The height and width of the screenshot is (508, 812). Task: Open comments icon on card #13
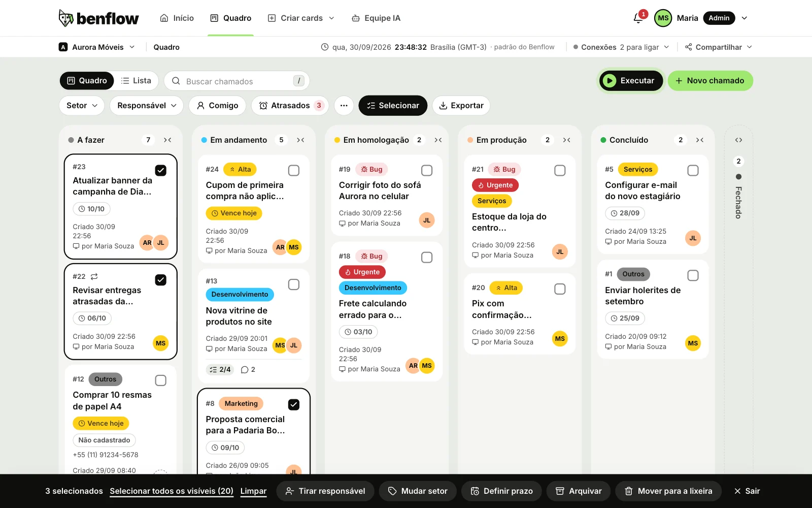(248, 370)
